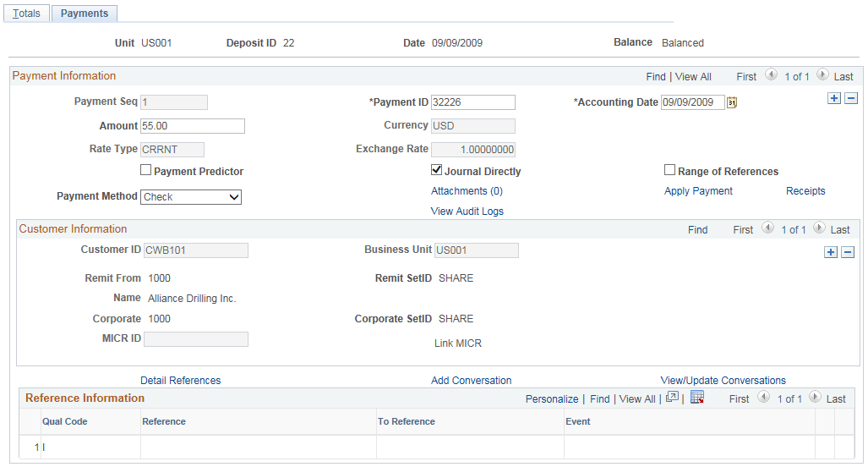Viewport: 868px width, 467px height.
Task: Edit the Accounting Date field
Action: pyautogui.click(x=692, y=102)
